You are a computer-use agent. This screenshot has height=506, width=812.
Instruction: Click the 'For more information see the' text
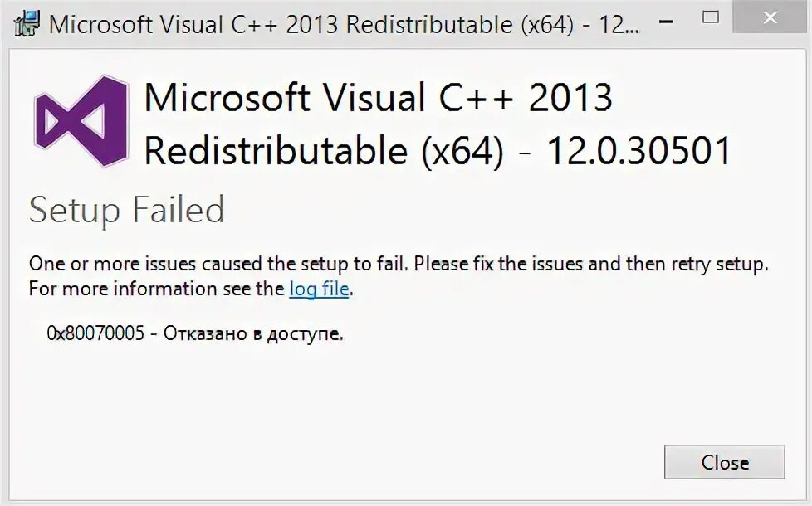tap(156, 289)
